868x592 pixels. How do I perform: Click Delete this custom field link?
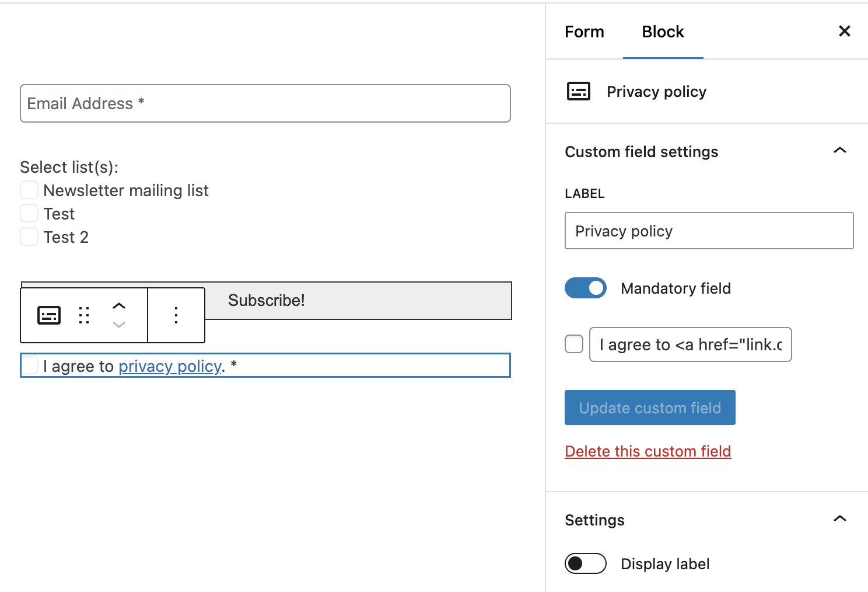click(647, 451)
